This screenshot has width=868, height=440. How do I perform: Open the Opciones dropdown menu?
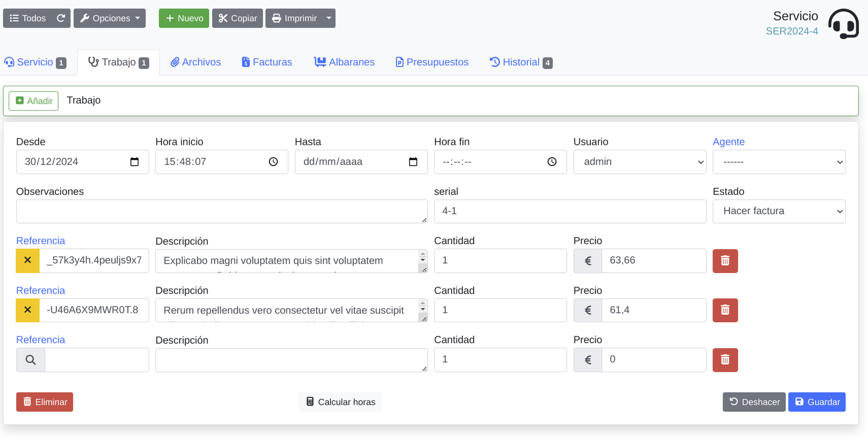click(x=110, y=18)
